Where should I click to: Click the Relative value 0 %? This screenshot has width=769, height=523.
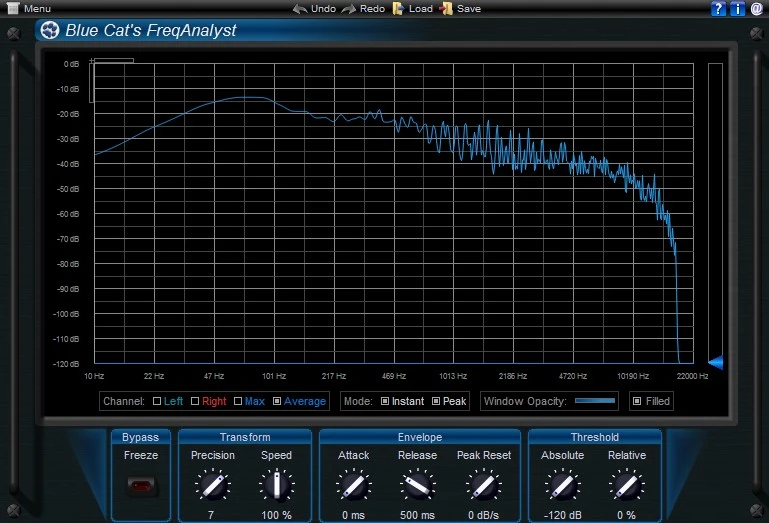pos(627,515)
